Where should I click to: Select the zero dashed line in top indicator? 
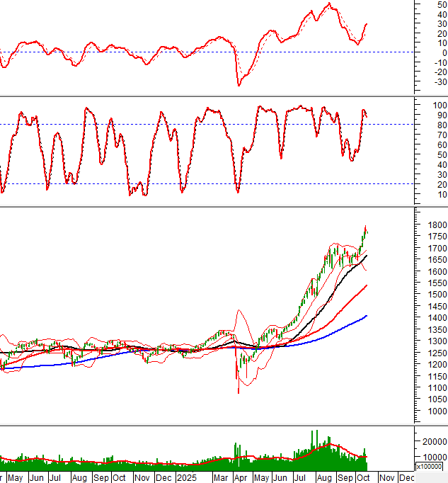point(142,52)
